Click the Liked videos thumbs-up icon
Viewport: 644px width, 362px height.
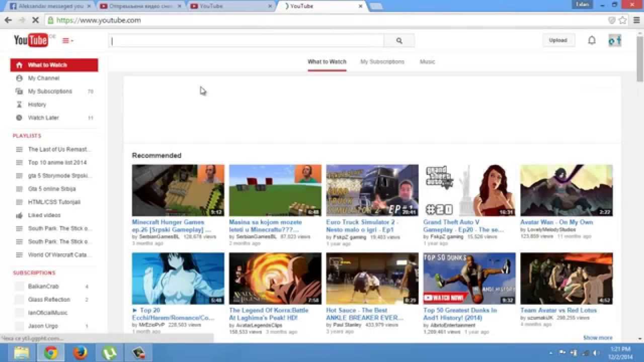[19, 215]
